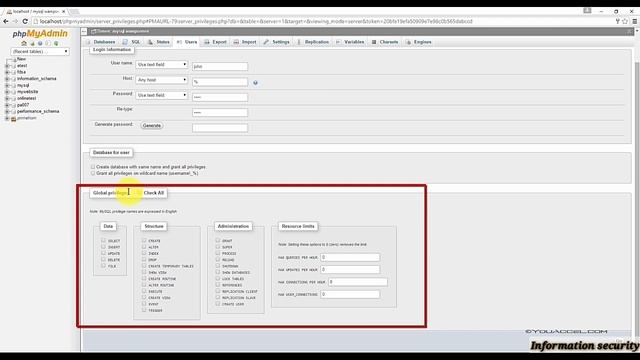640x360 pixels.
Task: Click the bookmark star in address bar
Action: (625, 21)
